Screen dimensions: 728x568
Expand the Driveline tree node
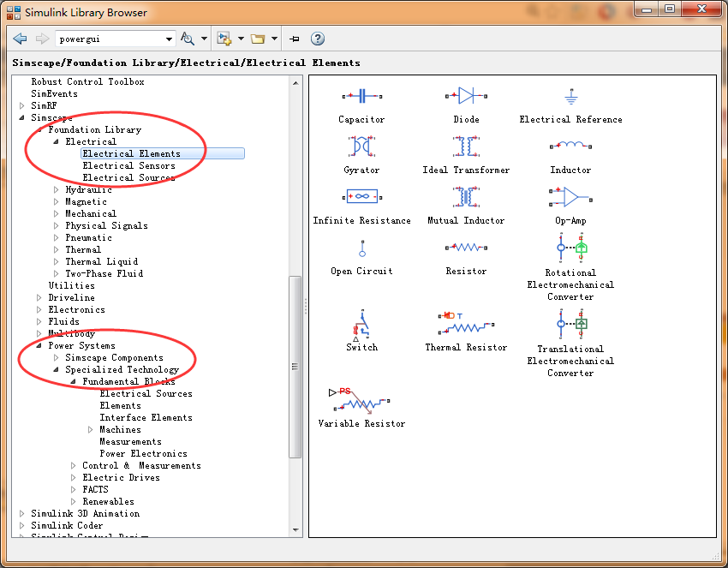[39, 297]
